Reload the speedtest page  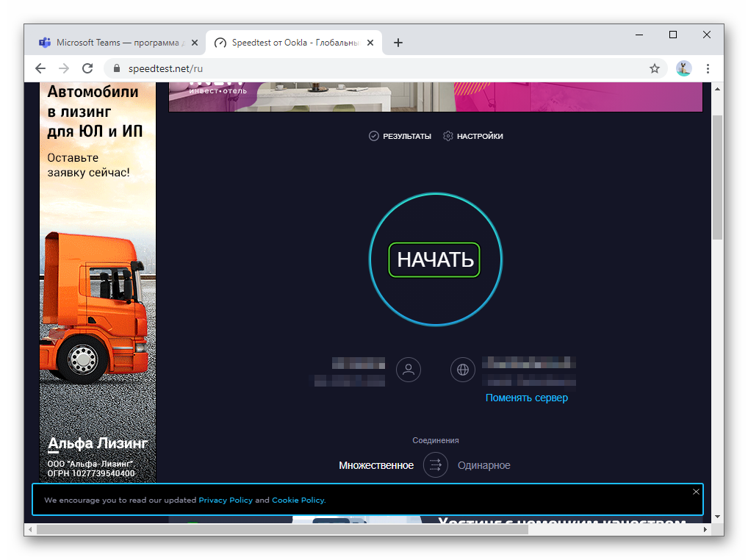(87, 68)
